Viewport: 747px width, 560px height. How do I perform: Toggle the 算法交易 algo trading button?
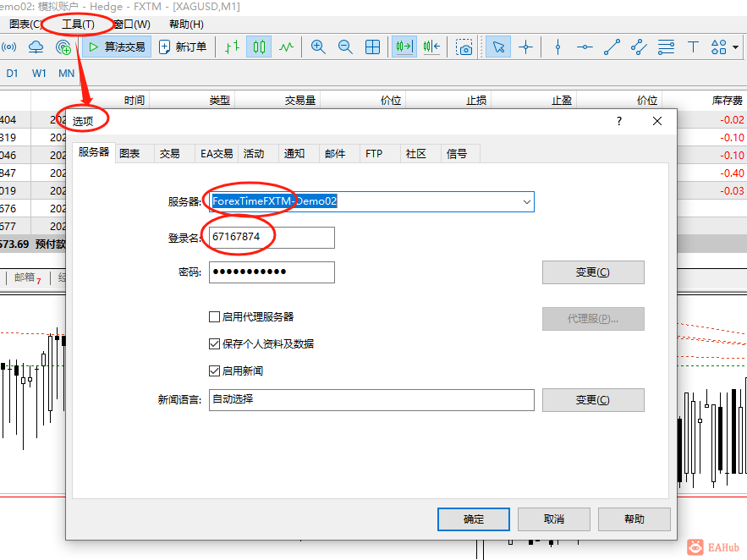117,47
